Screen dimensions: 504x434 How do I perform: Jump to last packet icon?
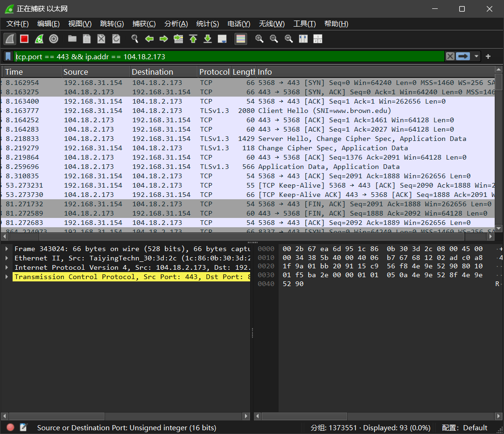point(208,39)
